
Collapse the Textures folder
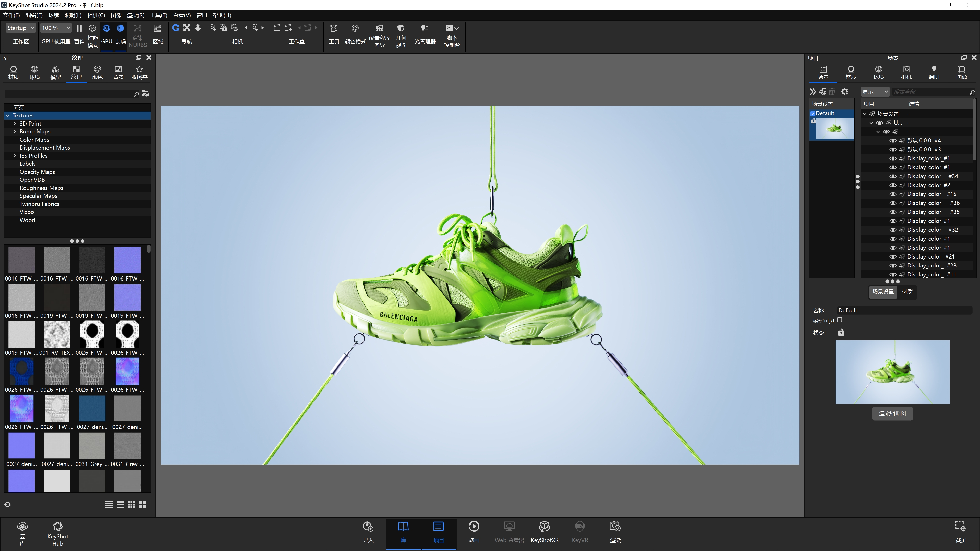pos(8,116)
